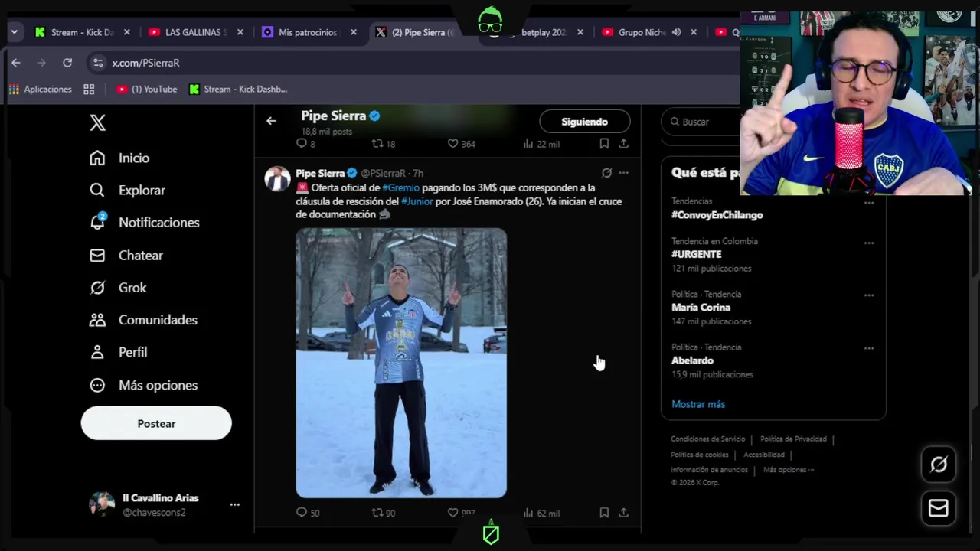
Task: Open Inicio home page
Action: click(x=119, y=158)
